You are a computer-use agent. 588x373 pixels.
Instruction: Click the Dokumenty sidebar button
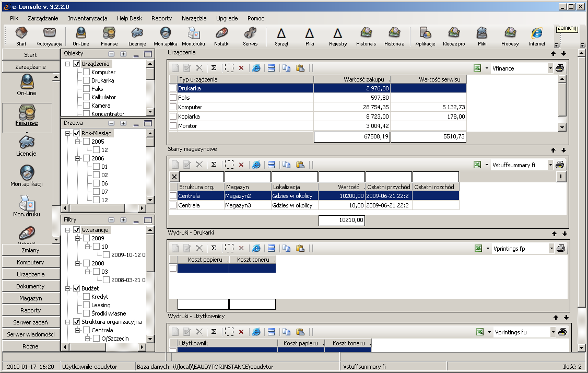click(x=31, y=286)
